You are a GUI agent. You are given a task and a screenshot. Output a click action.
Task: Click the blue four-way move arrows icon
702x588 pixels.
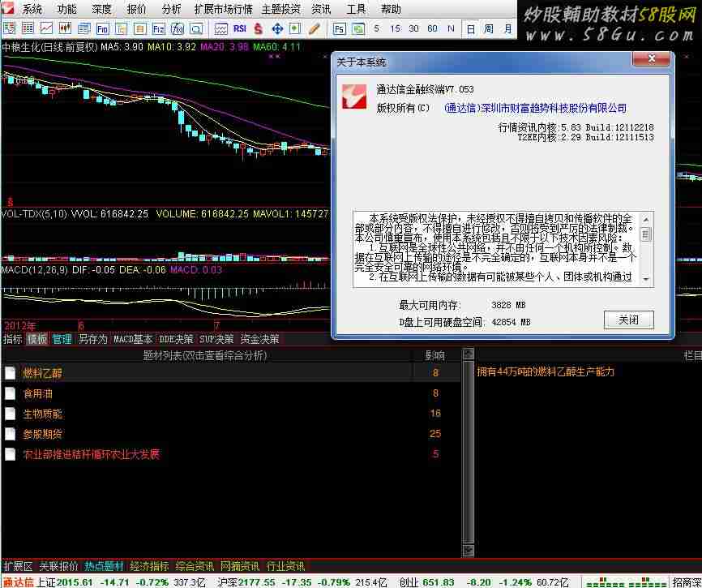click(277, 28)
